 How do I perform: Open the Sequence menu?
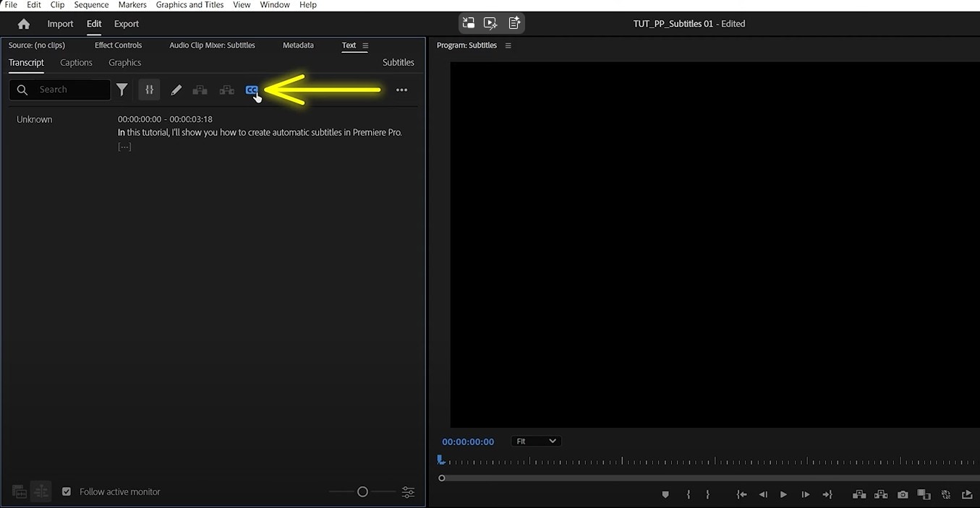[91, 5]
